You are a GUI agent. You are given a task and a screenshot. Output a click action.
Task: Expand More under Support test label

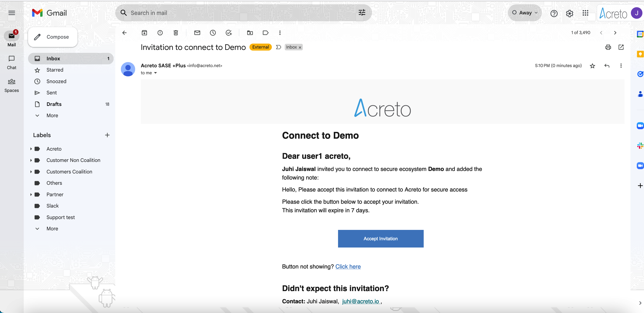[52, 229]
